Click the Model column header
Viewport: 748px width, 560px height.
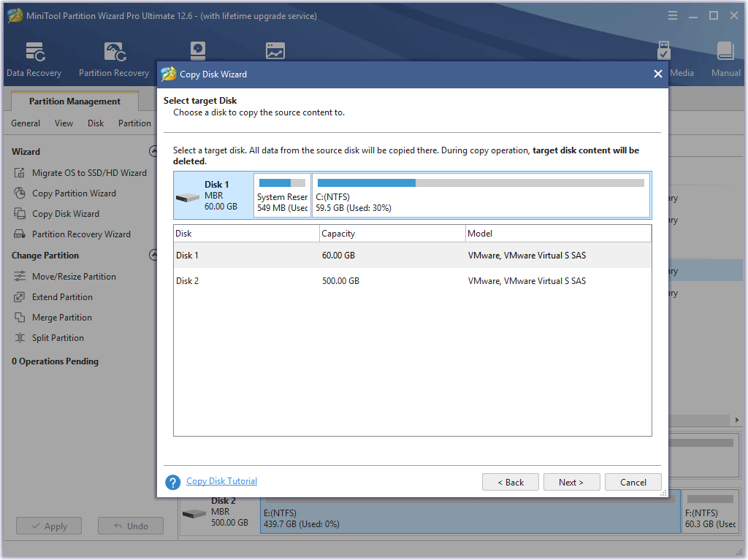(558, 233)
